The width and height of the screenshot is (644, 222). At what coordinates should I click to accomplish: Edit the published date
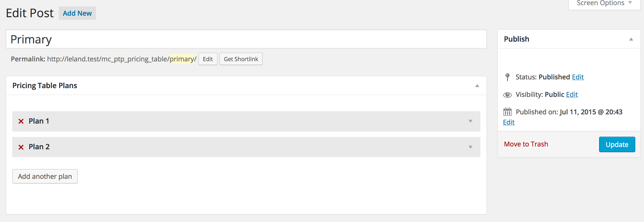[x=509, y=122]
